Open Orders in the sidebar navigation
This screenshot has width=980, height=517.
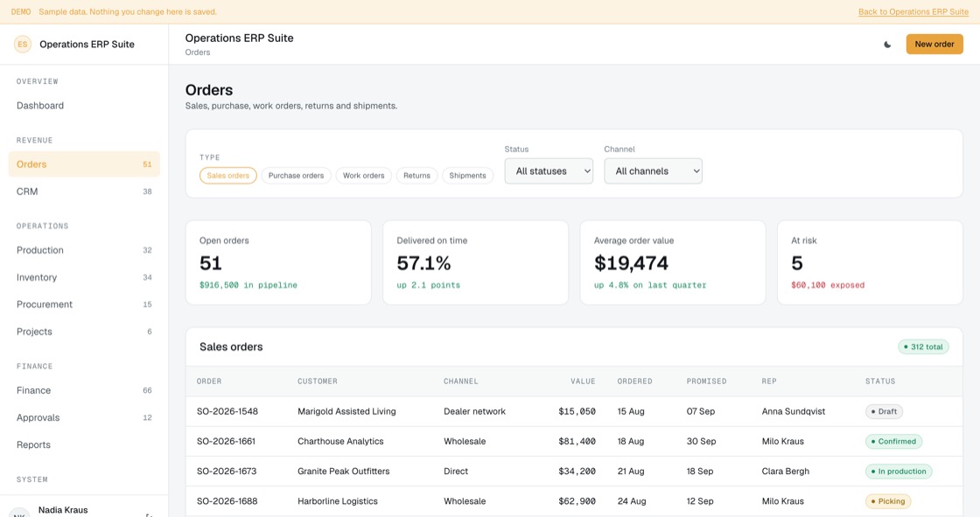pyautogui.click(x=84, y=164)
